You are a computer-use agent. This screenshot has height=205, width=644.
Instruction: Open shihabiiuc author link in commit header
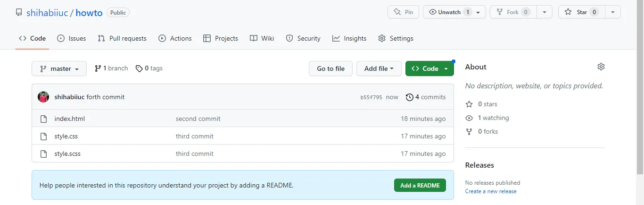click(70, 97)
